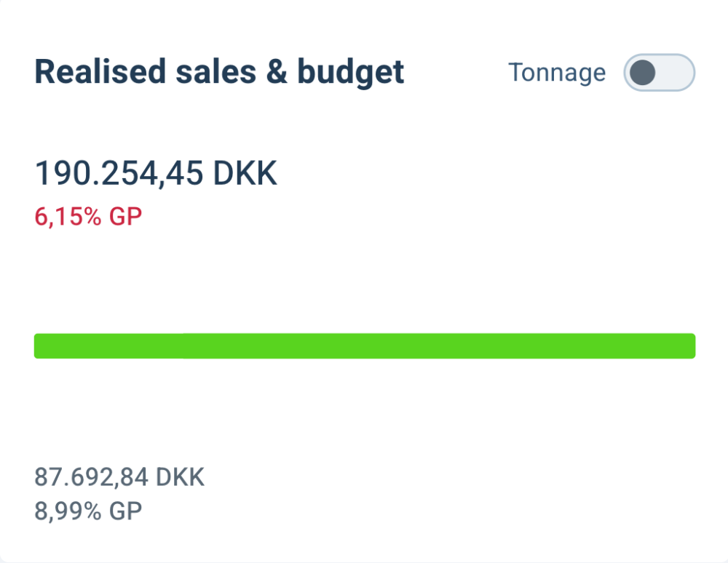
Task: Enable the Tonnage toggle switch
Action: point(659,73)
